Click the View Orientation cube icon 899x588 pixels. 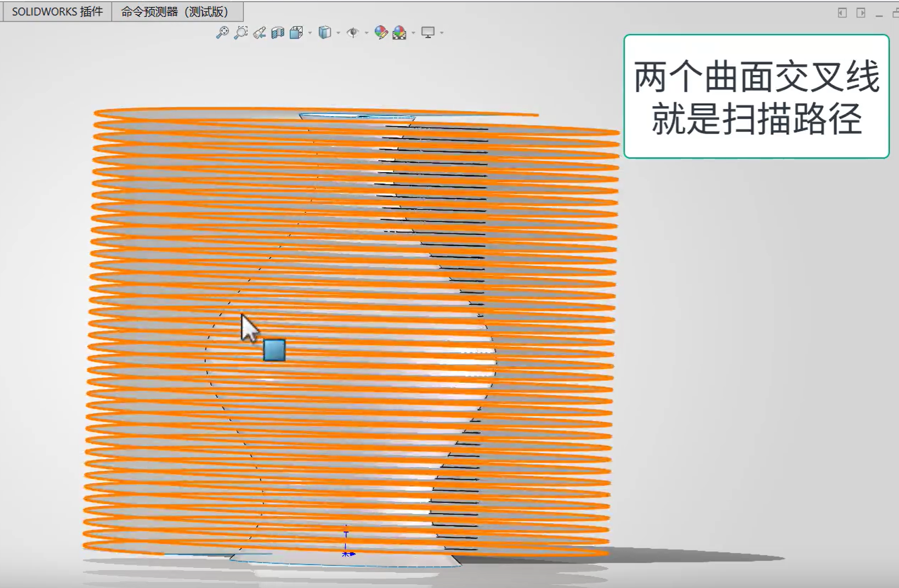[x=296, y=33]
